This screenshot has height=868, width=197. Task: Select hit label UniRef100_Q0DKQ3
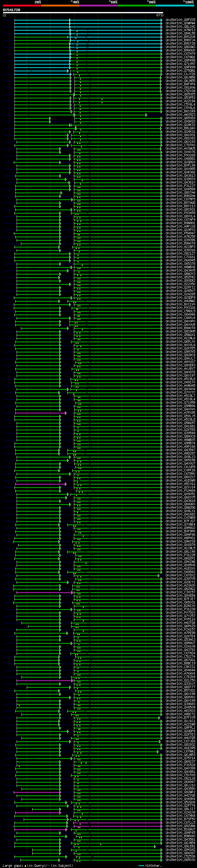[180, 122]
